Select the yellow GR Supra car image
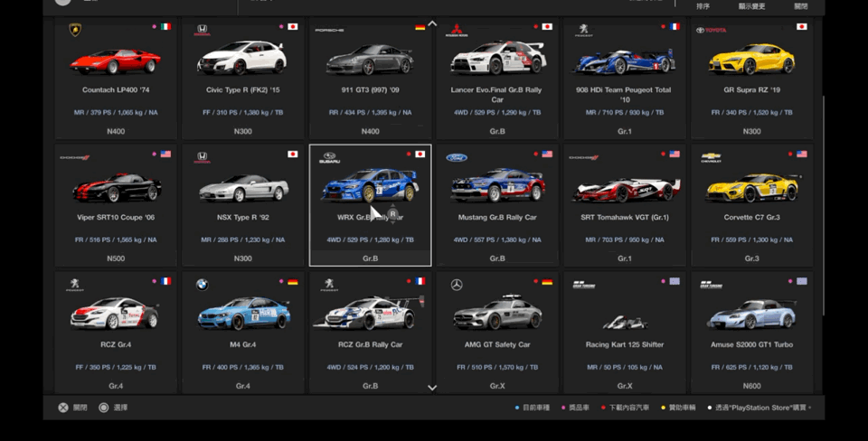The width and height of the screenshot is (868, 441). click(x=751, y=59)
